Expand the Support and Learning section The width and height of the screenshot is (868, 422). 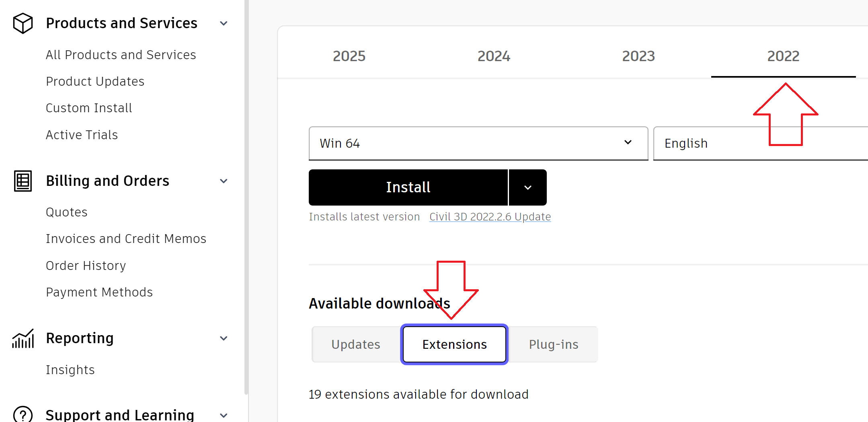click(224, 415)
